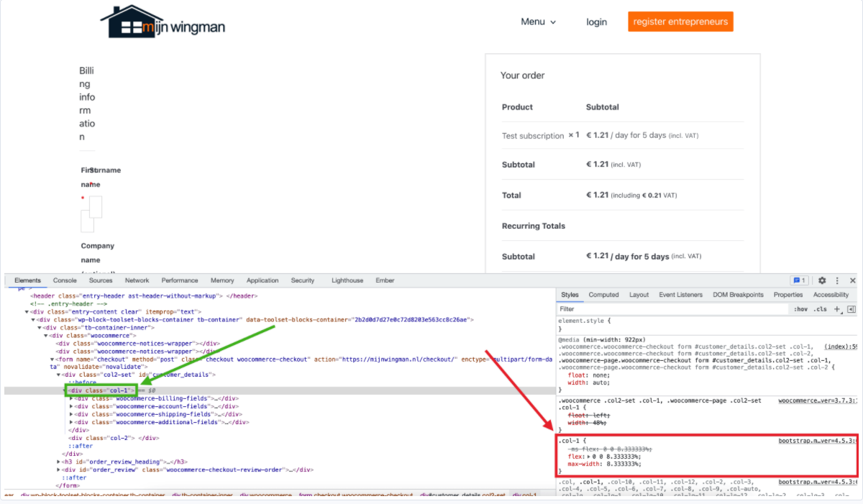This screenshot has width=863, height=504.
Task: Open the Lighthouse tab
Action: tap(347, 280)
